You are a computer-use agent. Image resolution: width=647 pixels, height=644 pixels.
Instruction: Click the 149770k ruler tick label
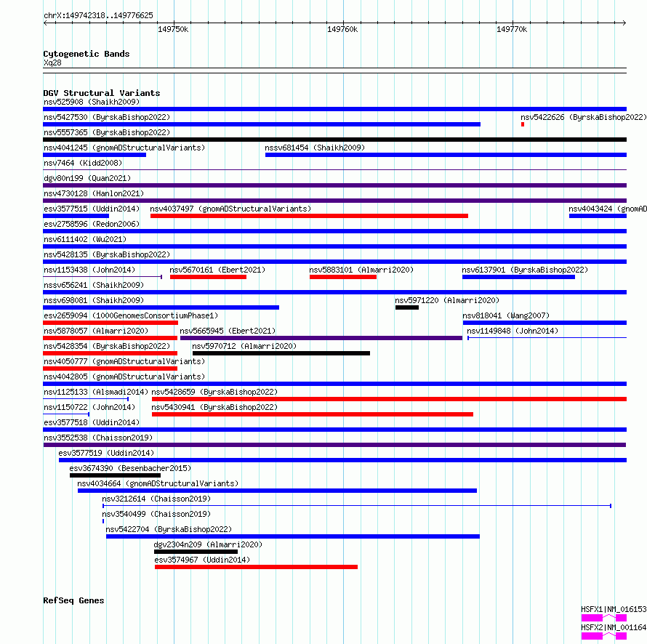click(x=512, y=29)
